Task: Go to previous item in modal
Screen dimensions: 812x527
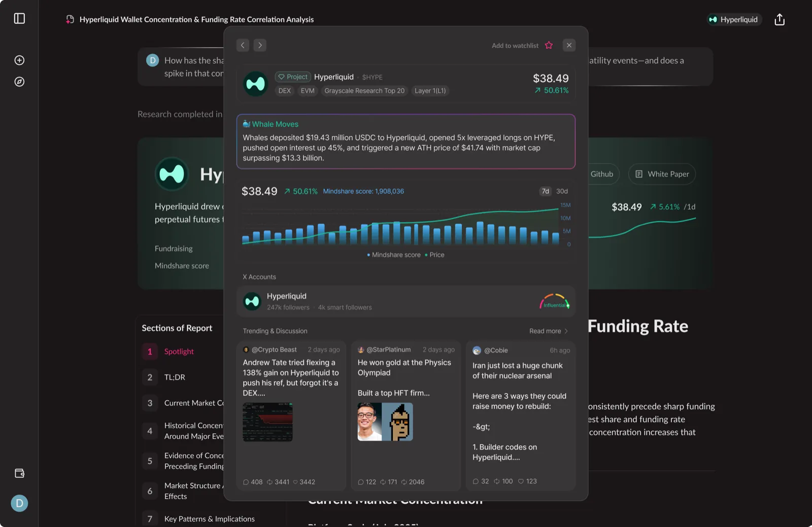Action: [x=243, y=45]
